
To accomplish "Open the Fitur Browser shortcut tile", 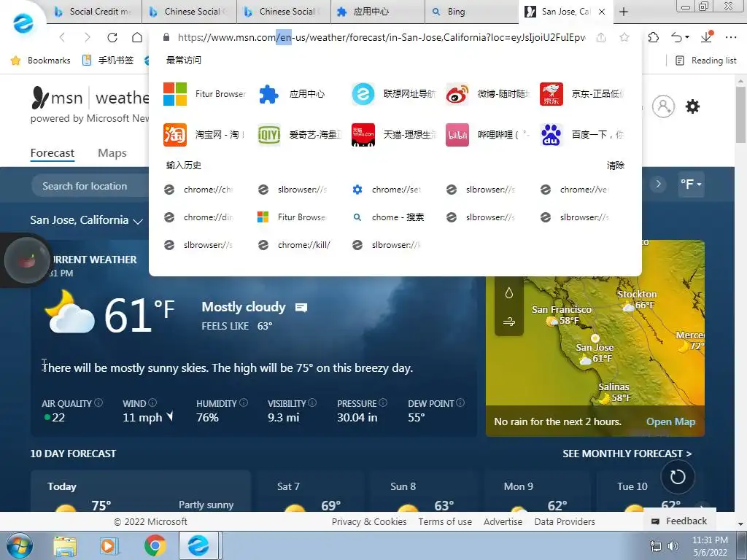I will (204, 94).
